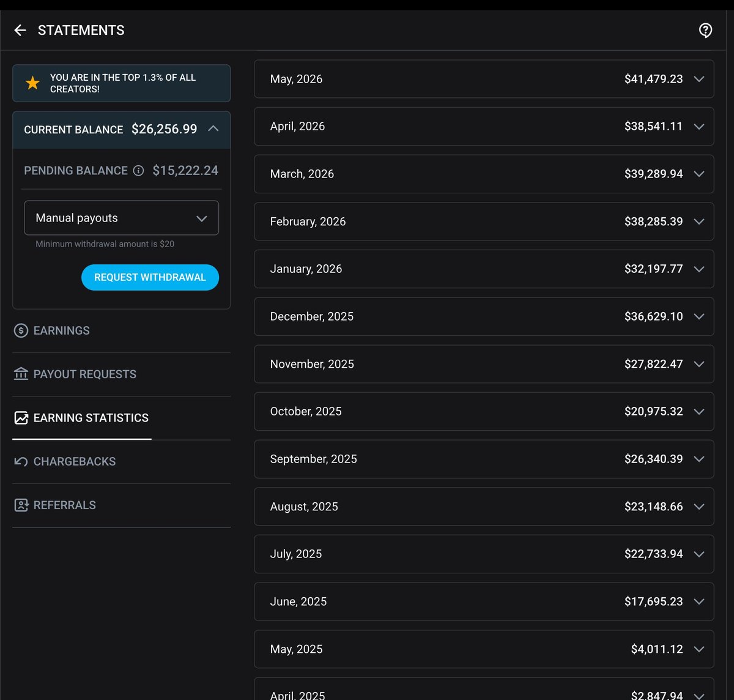Click the 'Pending Balance' label
Screen dimensions: 734x700
pyautogui.click(x=76, y=171)
